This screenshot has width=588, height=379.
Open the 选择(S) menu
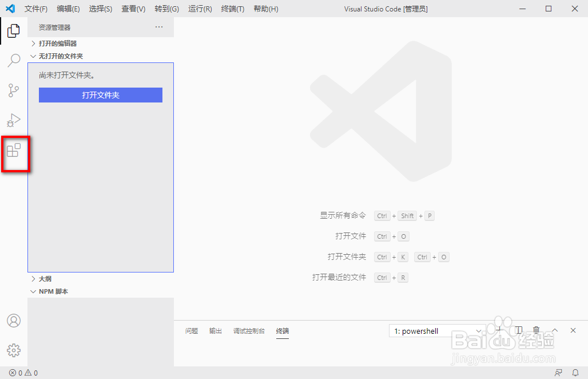point(101,9)
